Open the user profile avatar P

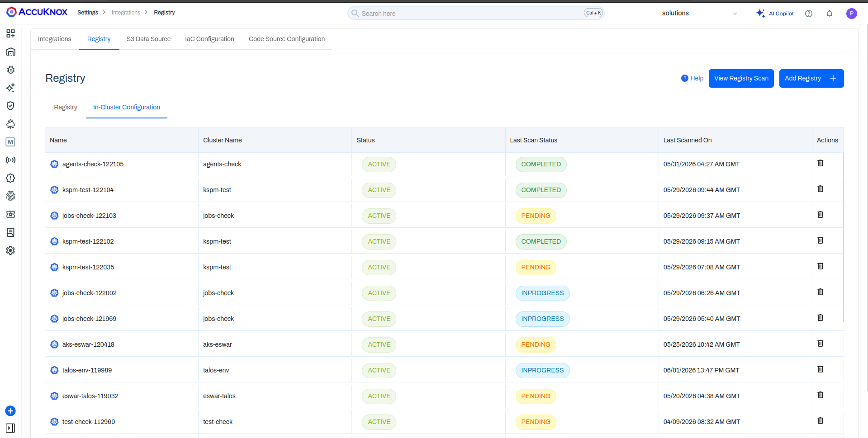[852, 14]
